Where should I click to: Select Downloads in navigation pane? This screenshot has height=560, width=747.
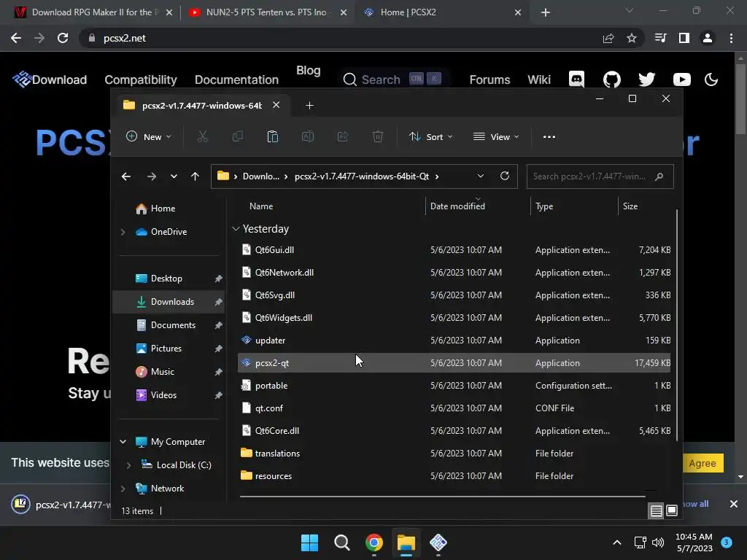pyautogui.click(x=169, y=302)
